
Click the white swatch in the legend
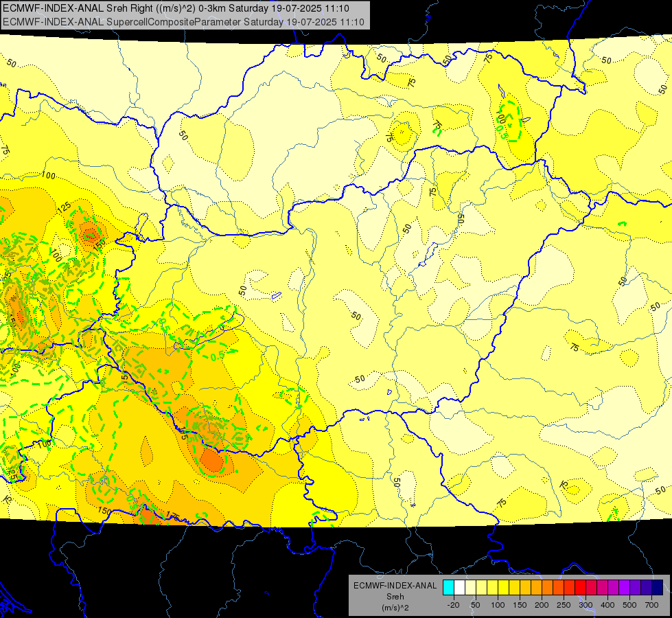tap(459, 587)
